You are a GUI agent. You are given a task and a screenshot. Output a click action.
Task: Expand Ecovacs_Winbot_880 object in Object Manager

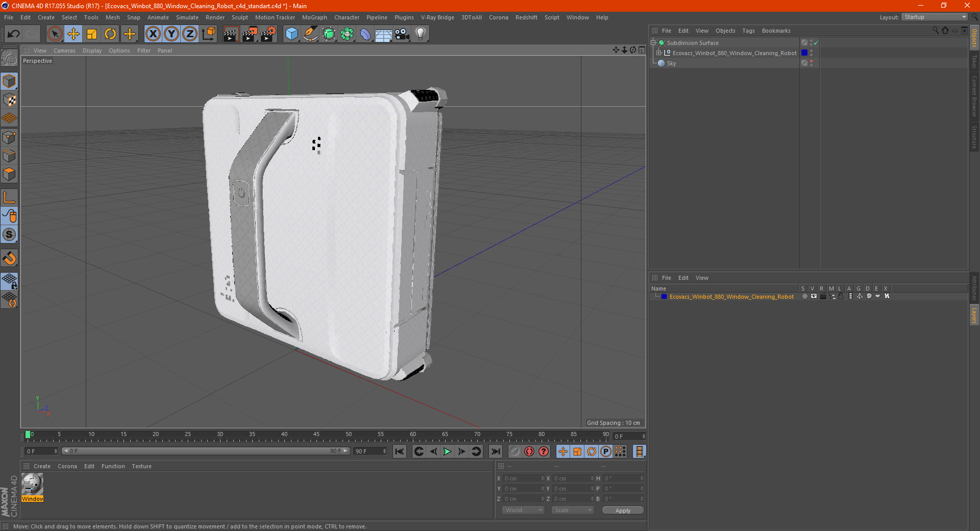[659, 53]
